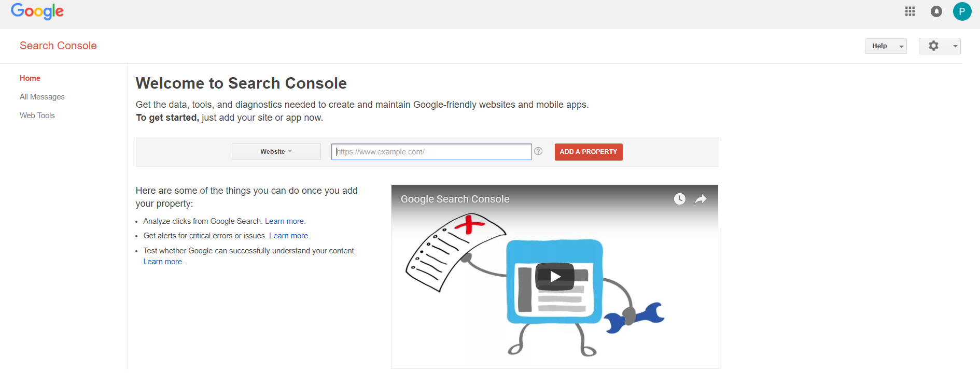Open Web Tools in the sidebar
Image resolution: width=980 pixels, height=373 pixels.
37,116
